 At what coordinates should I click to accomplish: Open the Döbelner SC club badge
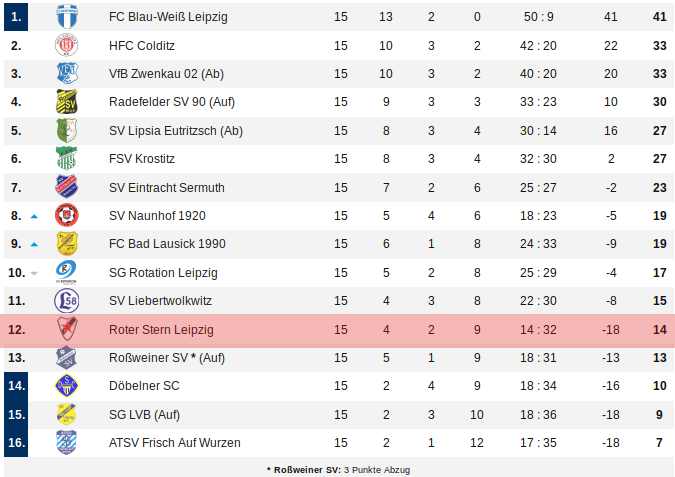66,386
